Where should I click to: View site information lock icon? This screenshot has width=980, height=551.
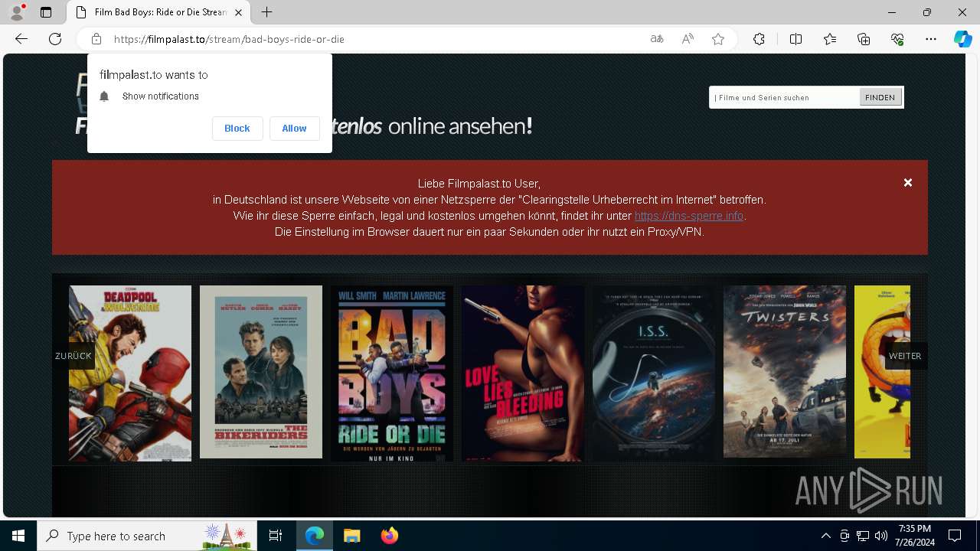[96, 39]
